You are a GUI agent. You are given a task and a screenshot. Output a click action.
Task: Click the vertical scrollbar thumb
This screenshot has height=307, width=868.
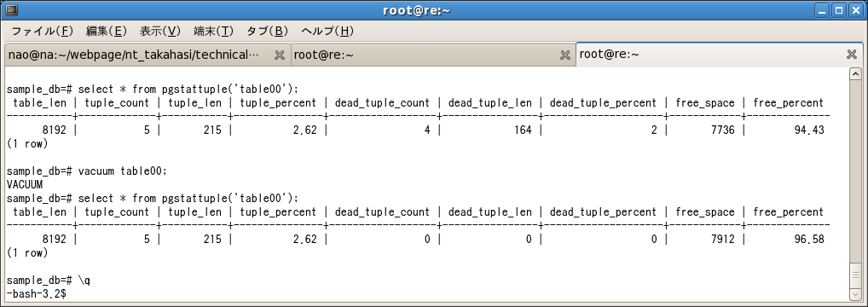[855, 276]
